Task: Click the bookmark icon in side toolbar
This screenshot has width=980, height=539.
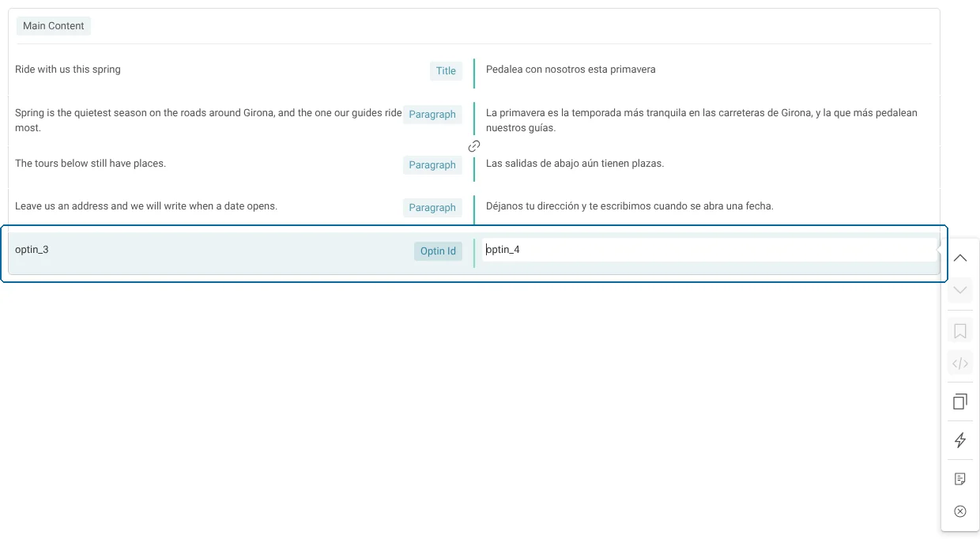Action: [x=960, y=331]
